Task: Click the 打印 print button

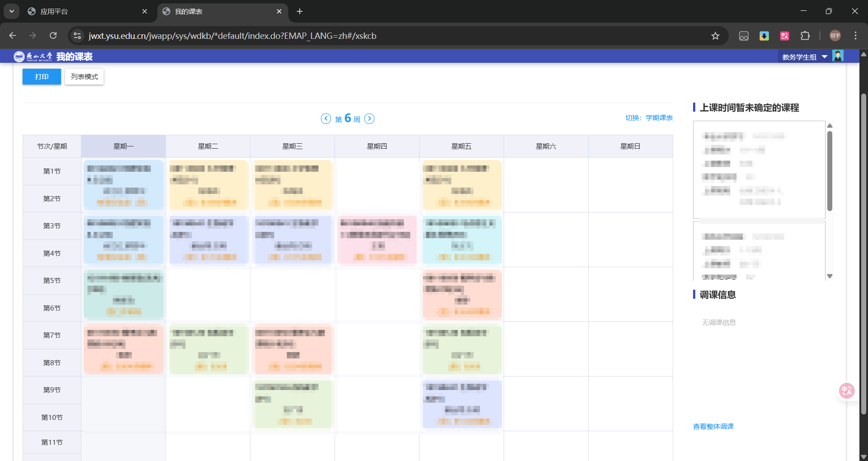Action: click(41, 76)
